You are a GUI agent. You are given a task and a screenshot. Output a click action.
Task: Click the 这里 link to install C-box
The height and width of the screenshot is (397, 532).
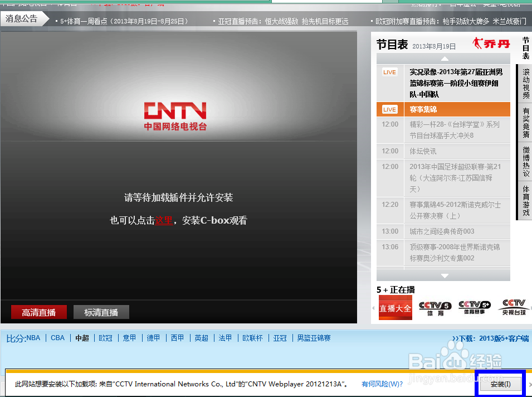163,220
